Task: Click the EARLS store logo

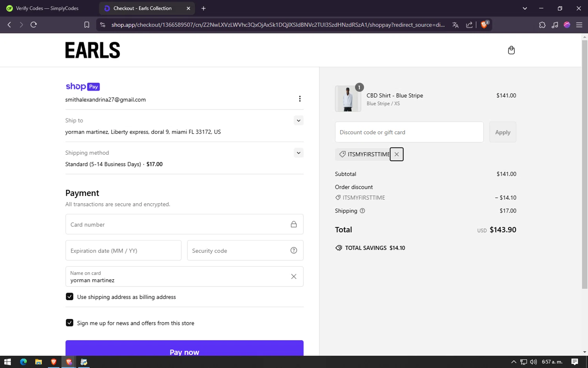Action: pos(93,50)
